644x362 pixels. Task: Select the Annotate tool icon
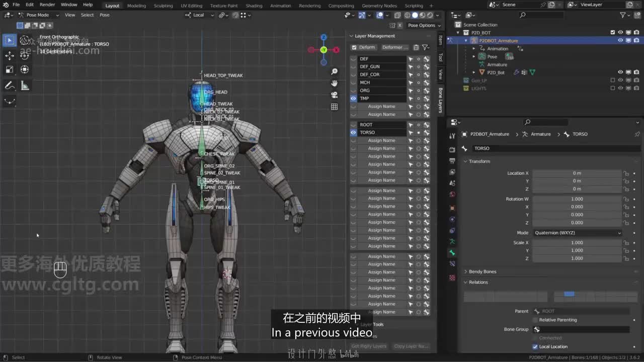[x=10, y=86]
